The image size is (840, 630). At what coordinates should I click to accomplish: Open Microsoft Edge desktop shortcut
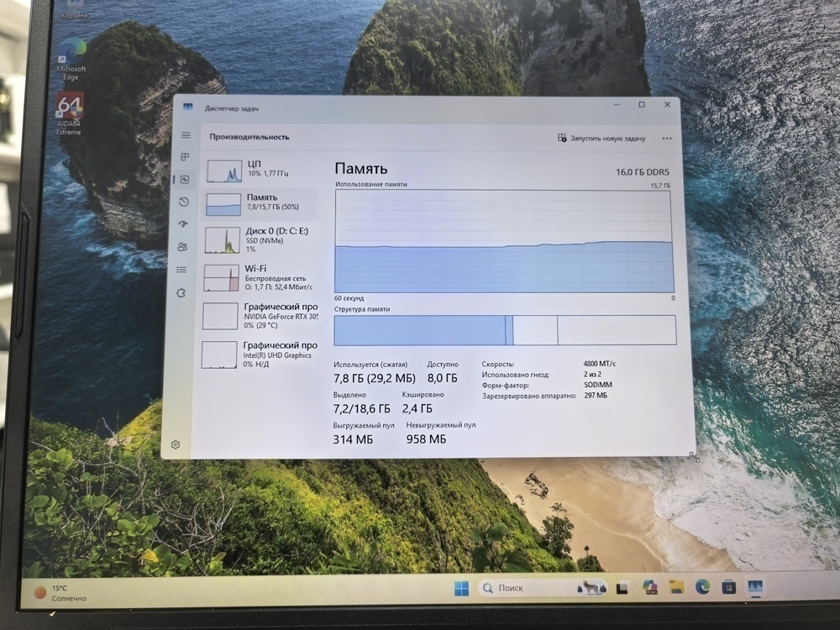click(x=71, y=60)
